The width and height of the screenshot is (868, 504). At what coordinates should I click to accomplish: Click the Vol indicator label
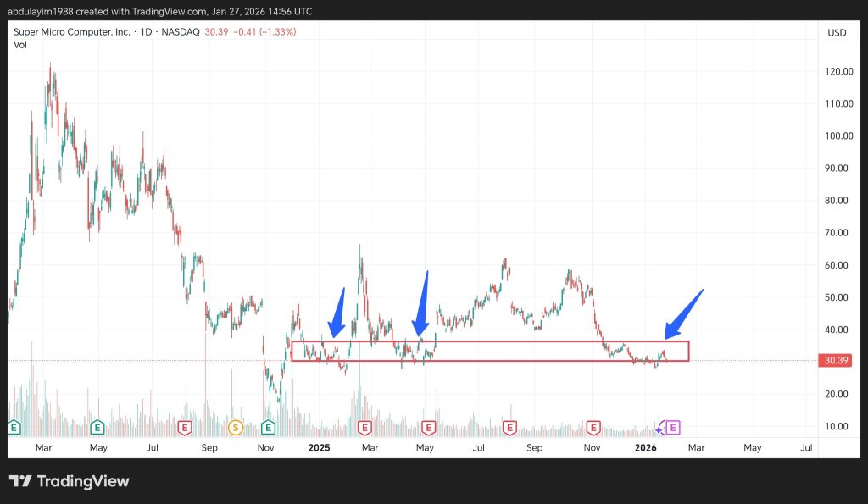point(20,45)
